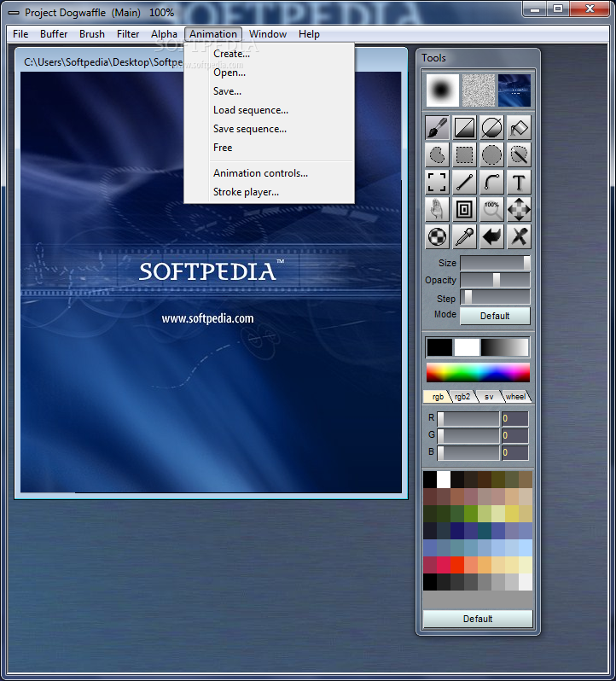Click the undo arrow icon

click(x=491, y=237)
